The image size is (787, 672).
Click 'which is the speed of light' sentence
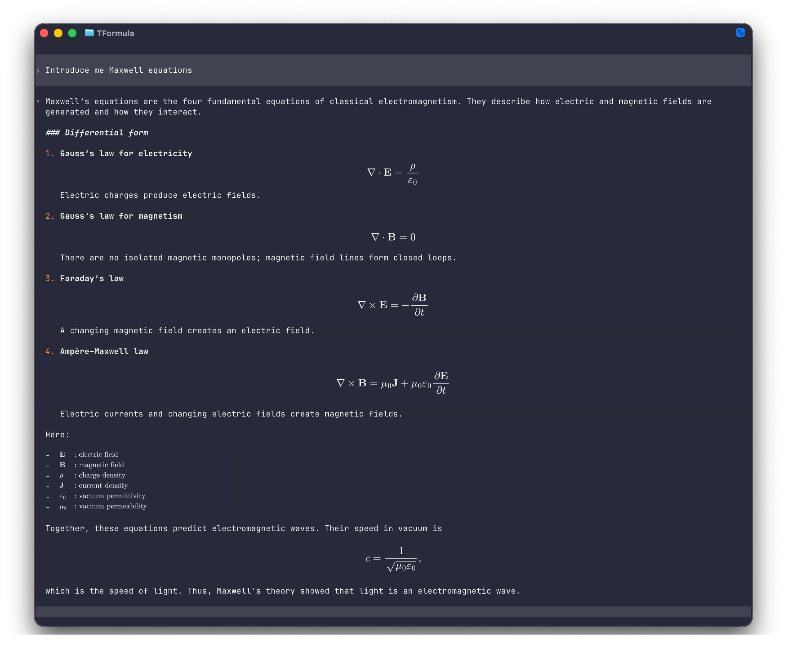coord(283,591)
